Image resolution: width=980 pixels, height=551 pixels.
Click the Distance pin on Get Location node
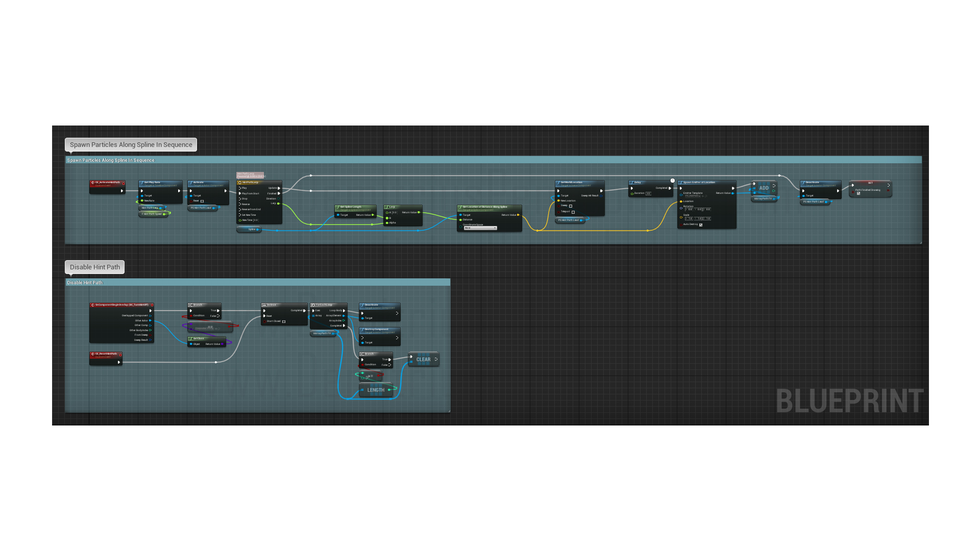tap(460, 220)
